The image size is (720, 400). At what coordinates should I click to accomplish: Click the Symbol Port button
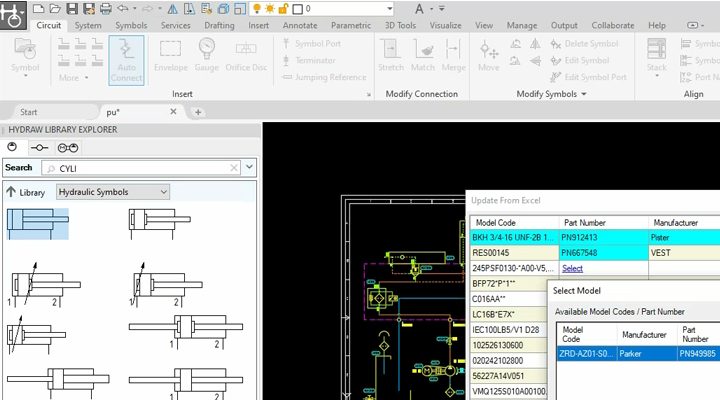pyautogui.click(x=311, y=44)
